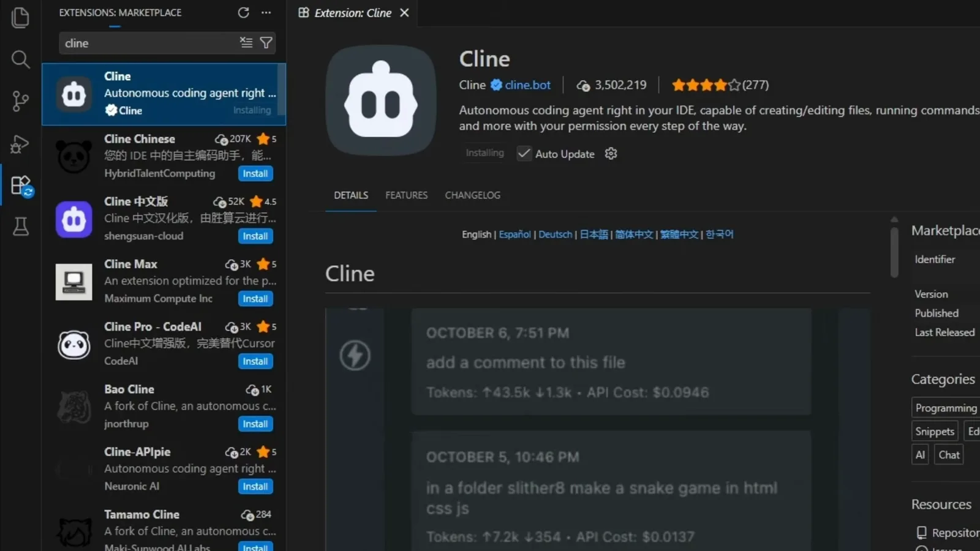Screen dimensions: 980x551
Task: Click the Cline Chinese panda icon
Action: [74, 157]
